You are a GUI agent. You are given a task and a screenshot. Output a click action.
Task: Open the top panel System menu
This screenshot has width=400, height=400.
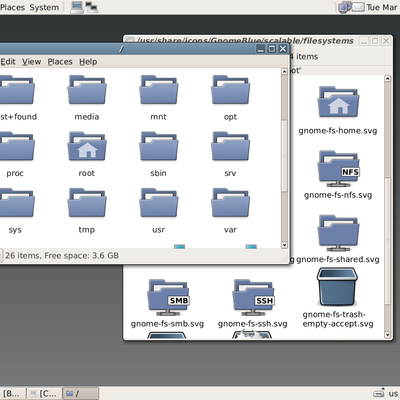[x=44, y=7]
